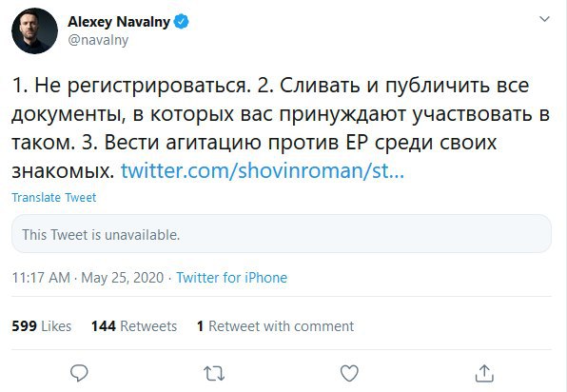This screenshot has height=392, width=567.
Task: View the 599 Likes list
Action: tap(42, 326)
